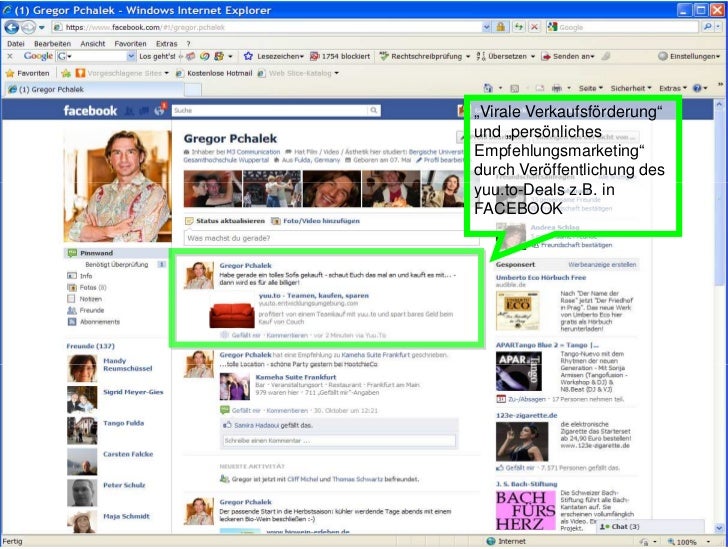
Task: Click Senden an button in Google toolbar
Action: tap(568, 56)
